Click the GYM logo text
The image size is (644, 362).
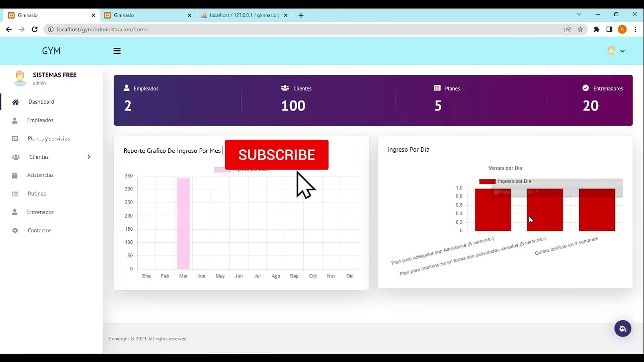point(51,51)
